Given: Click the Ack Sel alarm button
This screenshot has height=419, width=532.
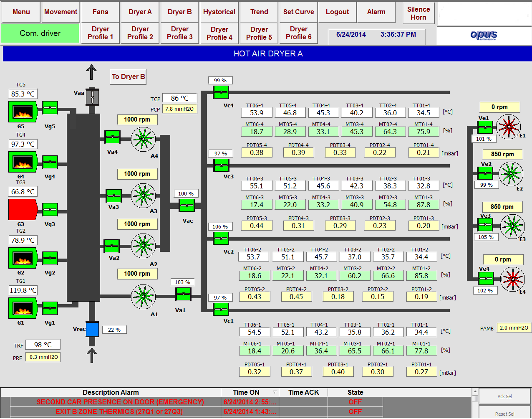Looking at the screenshot, I should pyautogui.click(x=504, y=396).
